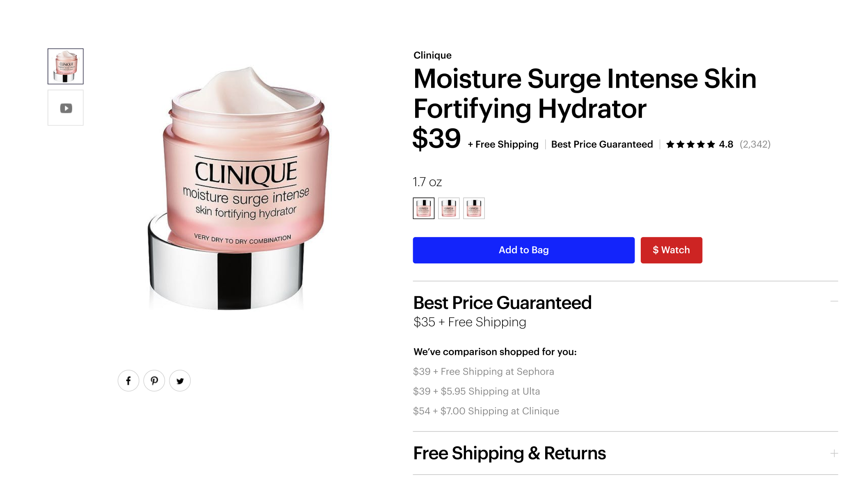The height and width of the screenshot is (496, 868).
Task: Expand Free Shipping & Returns plus icon
Action: point(834,453)
